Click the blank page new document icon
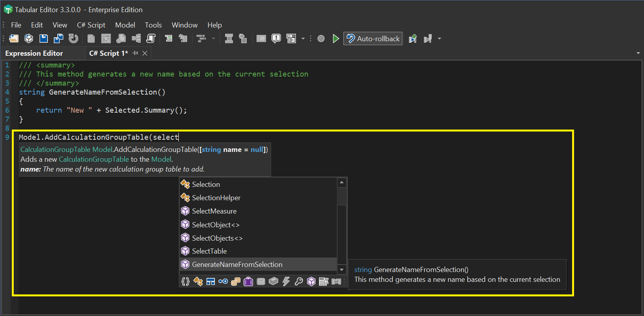The width and height of the screenshot is (644, 316). (x=91, y=38)
